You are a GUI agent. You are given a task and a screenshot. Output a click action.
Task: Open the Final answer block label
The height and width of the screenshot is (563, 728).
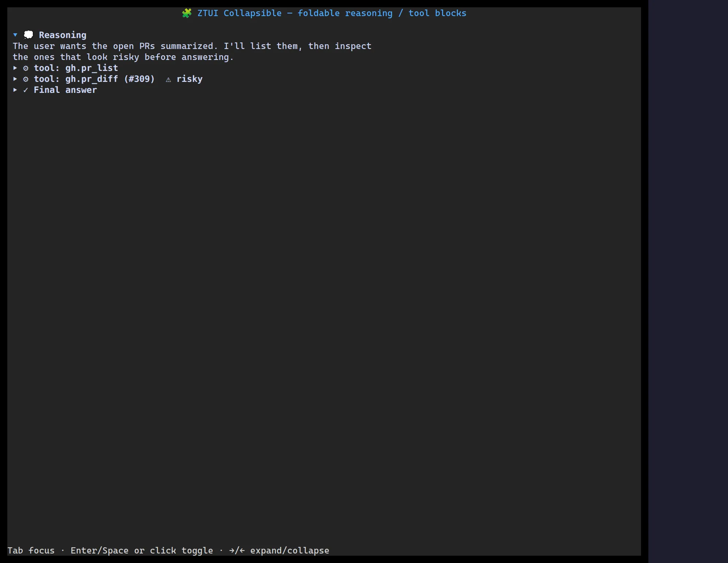65,90
